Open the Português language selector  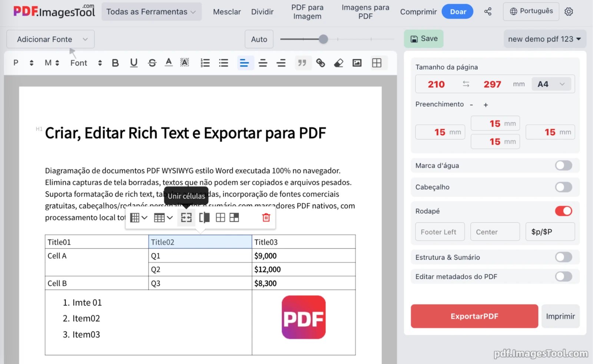[x=531, y=11]
